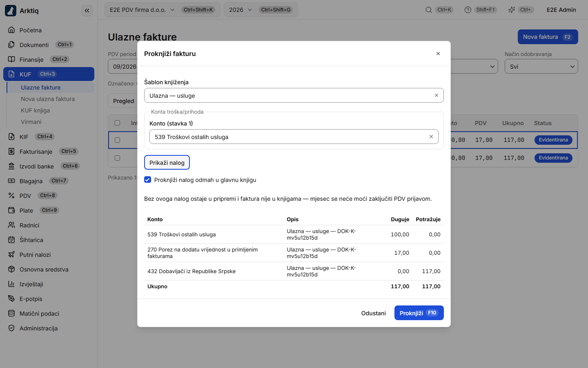Open KIF module icon
The height and width of the screenshot is (368, 588).
click(11, 137)
